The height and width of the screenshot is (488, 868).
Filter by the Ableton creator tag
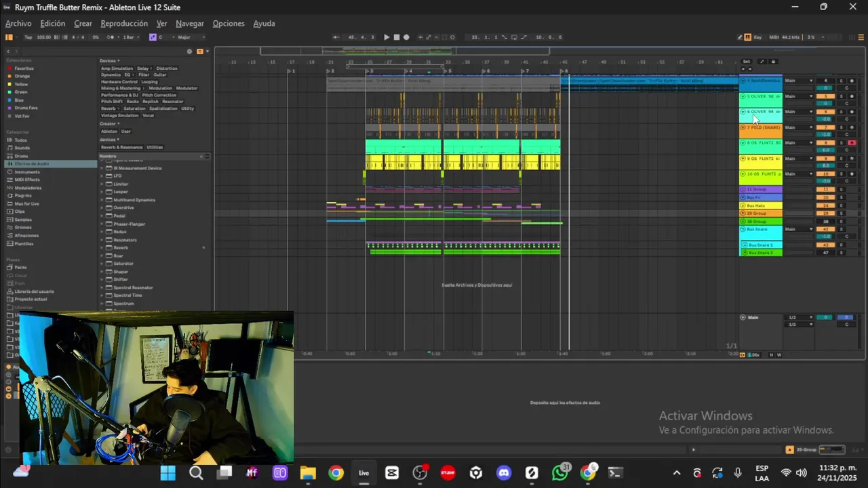coord(109,131)
